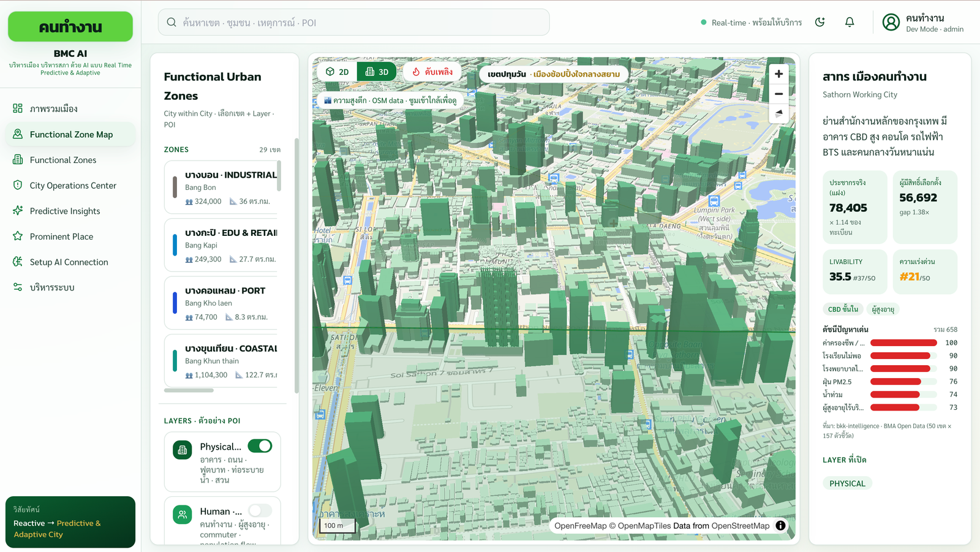
Task: Click the รวม 658 total label
Action: 945,330
